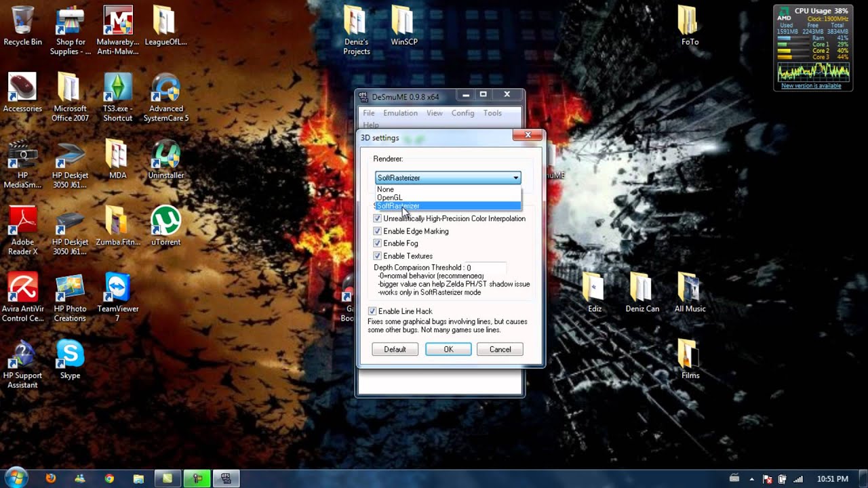Viewport: 868px width, 488px height.
Task: Select OpenGL in the Renderer list
Action: pos(448,197)
